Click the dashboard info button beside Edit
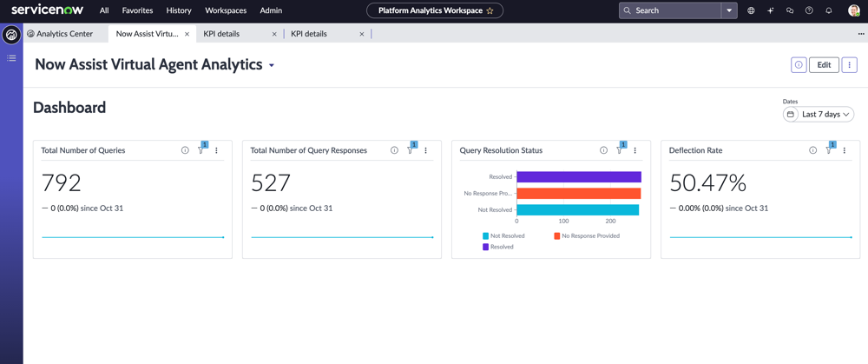This screenshot has width=868, height=364. point(799,65)
